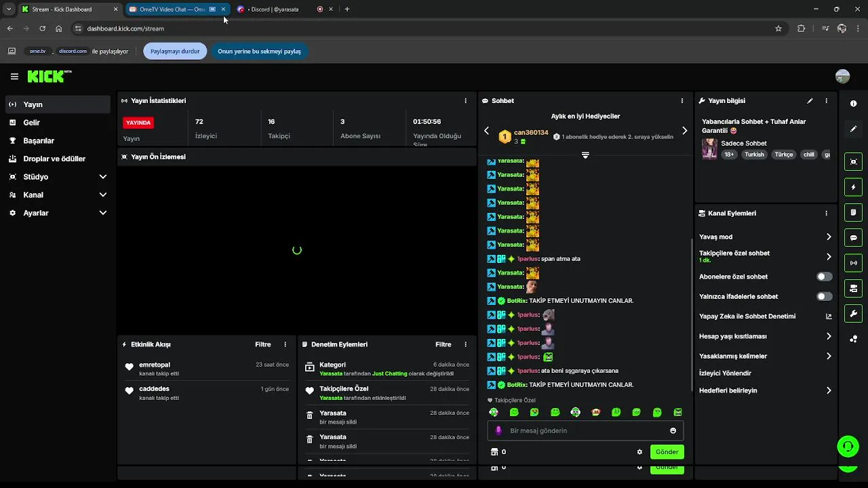Open the profile avatar menu in the Kick header
The height and width of the screenshot is (488, 868).
(x=842, y=77)
